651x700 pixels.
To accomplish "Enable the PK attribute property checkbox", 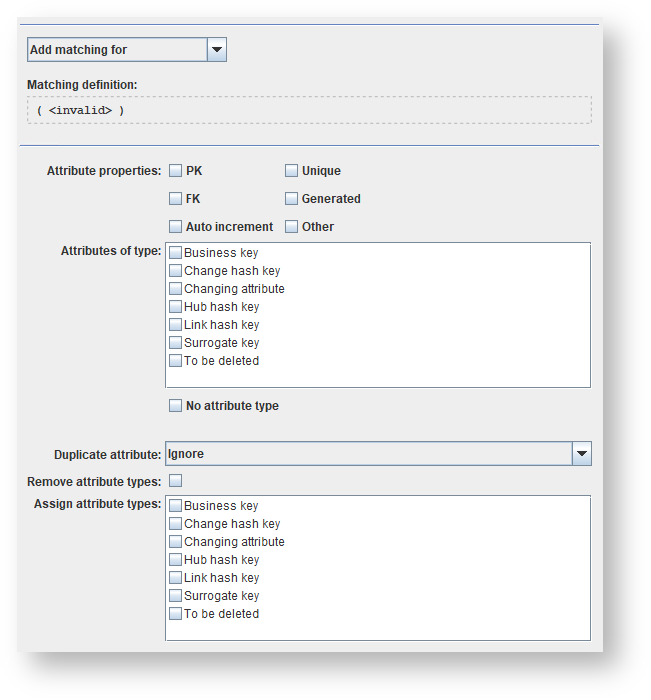I will pyautogui.click(x=176, y=171).
